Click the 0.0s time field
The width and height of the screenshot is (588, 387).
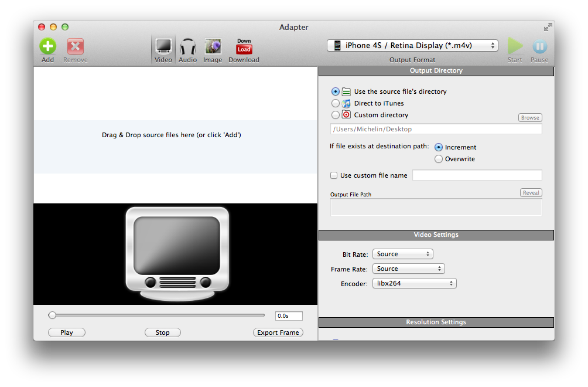click(x=289, y=316)
